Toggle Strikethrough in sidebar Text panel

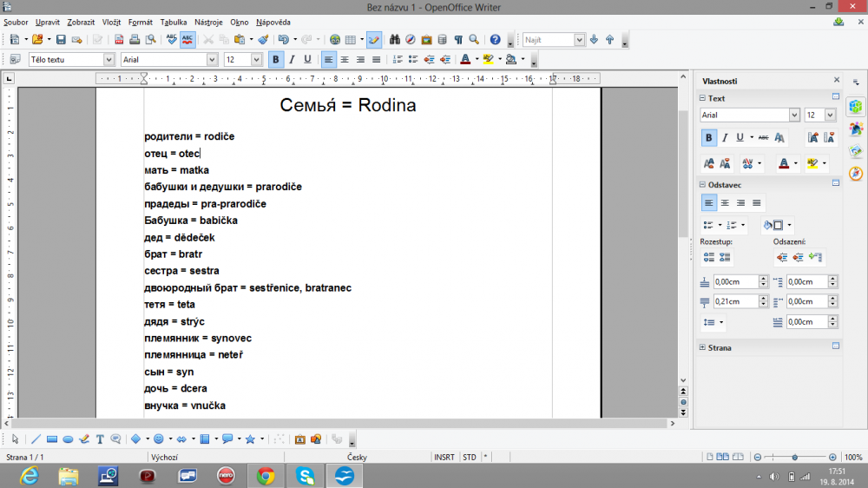763,137
